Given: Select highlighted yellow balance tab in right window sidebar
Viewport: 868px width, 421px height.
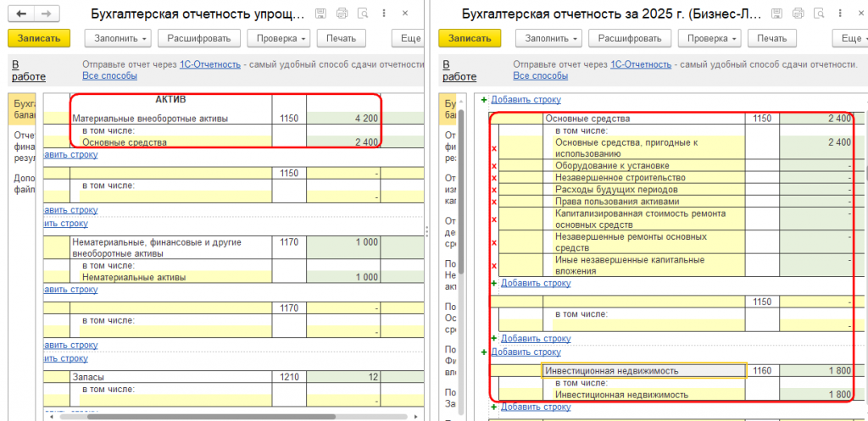Looking at the screenshot, I should (448, 109).
